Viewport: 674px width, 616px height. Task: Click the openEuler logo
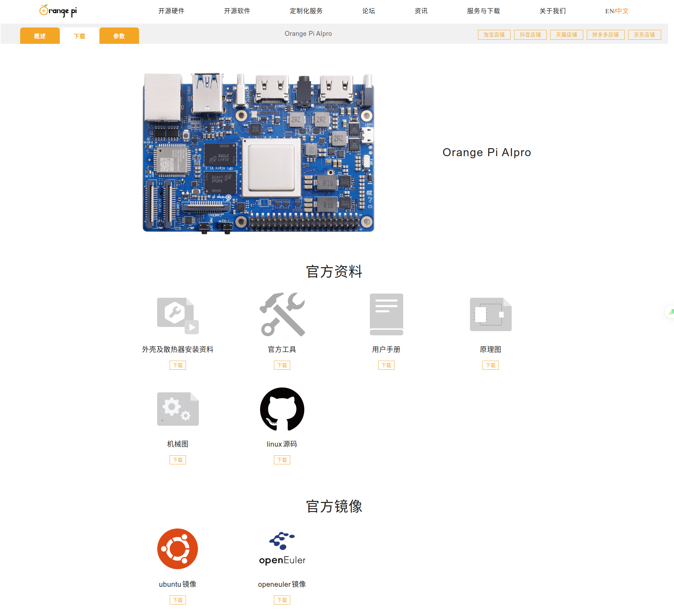282,549
